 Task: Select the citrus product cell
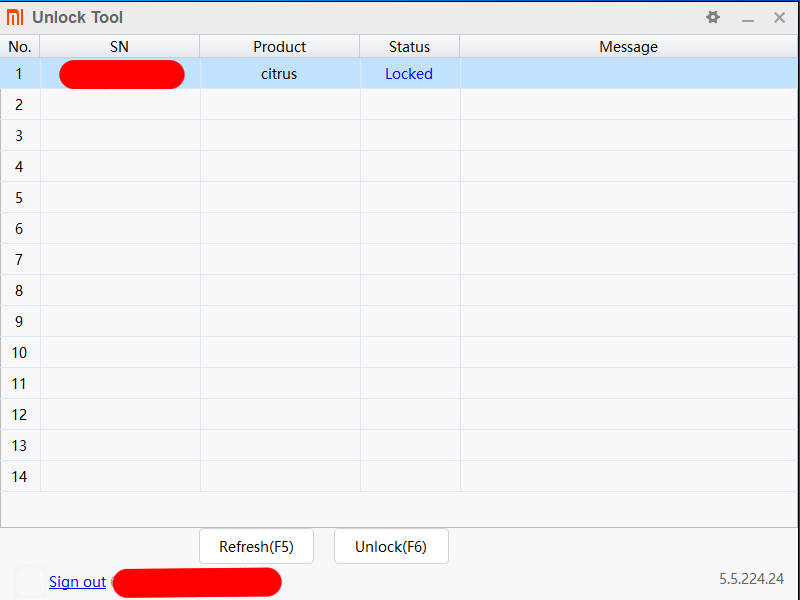point(279,74)
